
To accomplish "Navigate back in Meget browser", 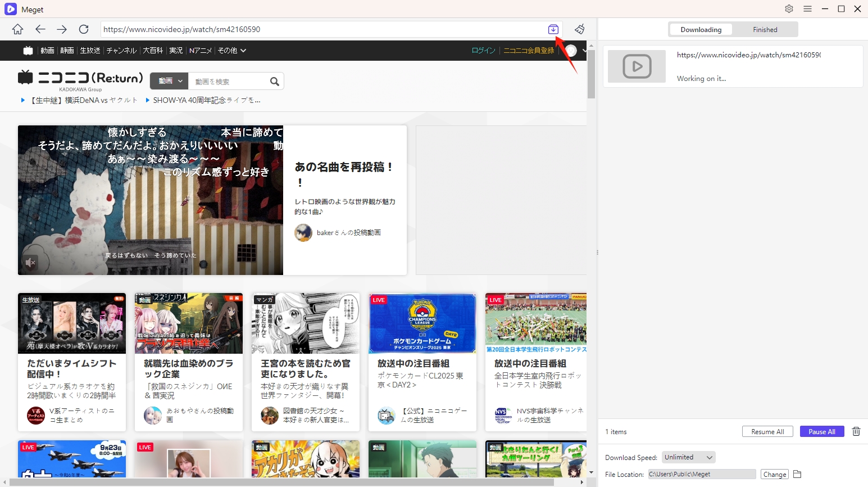I will (40, 29).
